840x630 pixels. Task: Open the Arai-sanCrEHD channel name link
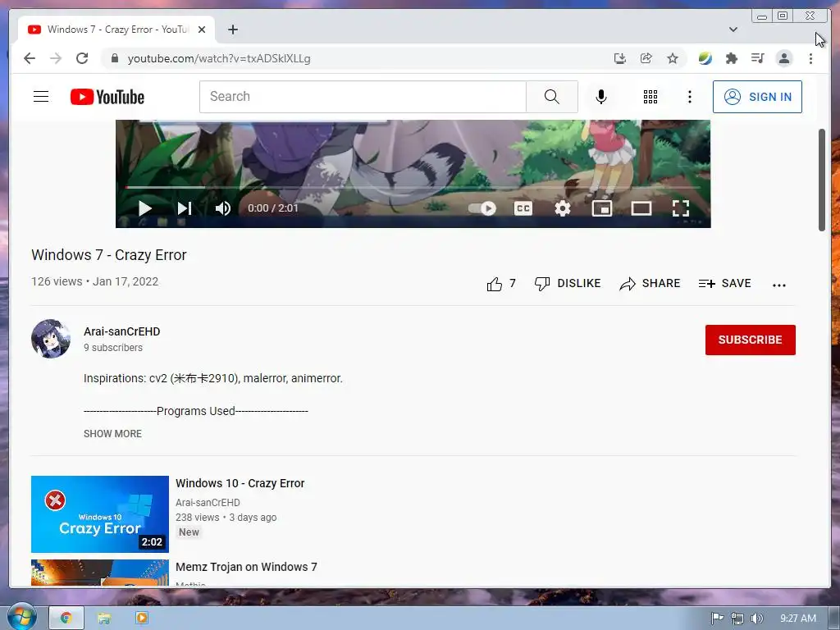pyautogui.click(x=121, y=331)
